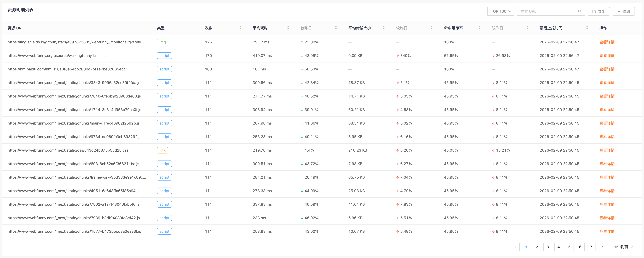This screenshot has height=258, width=644.
Task: Click the walkingfunny1.min.js resource URL
Action: tap(57, 56)
